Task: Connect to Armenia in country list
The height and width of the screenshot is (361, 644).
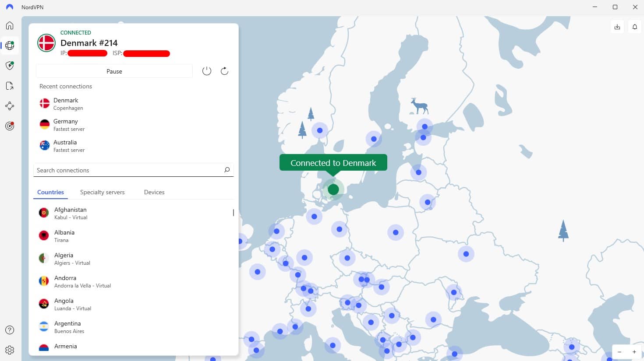Action: tap(134, 347)
